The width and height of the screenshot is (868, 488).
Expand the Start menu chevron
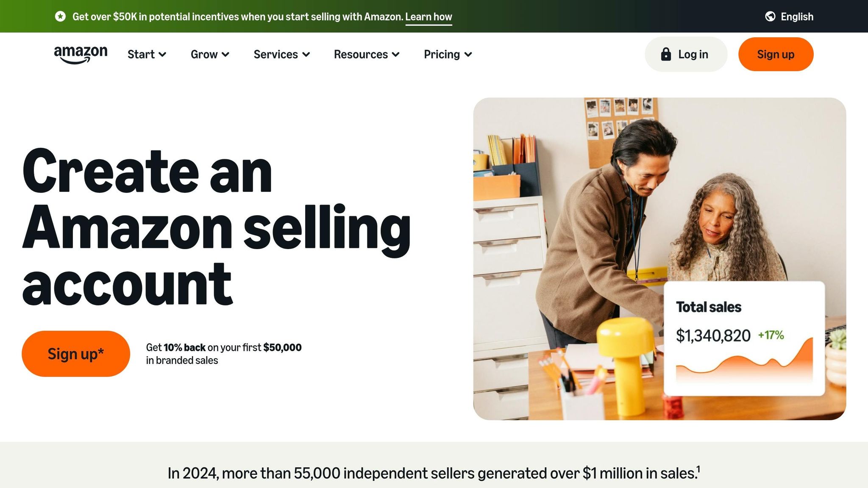pos(162,55)
